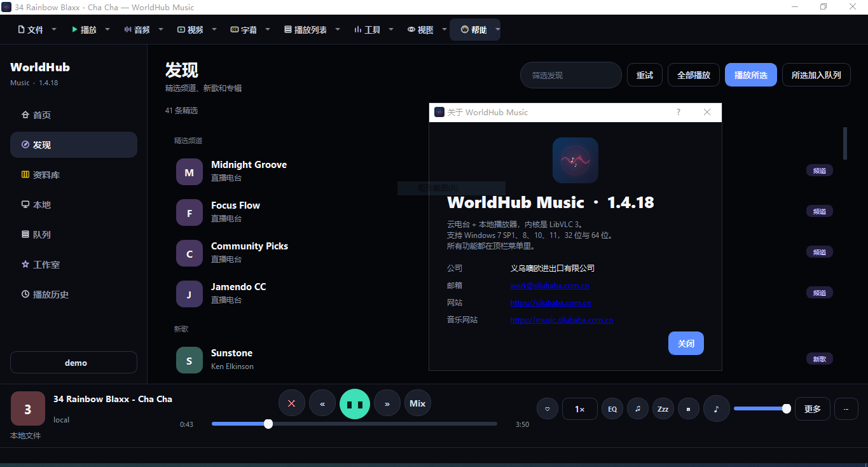Adjust the volume slider

point(762,408)
